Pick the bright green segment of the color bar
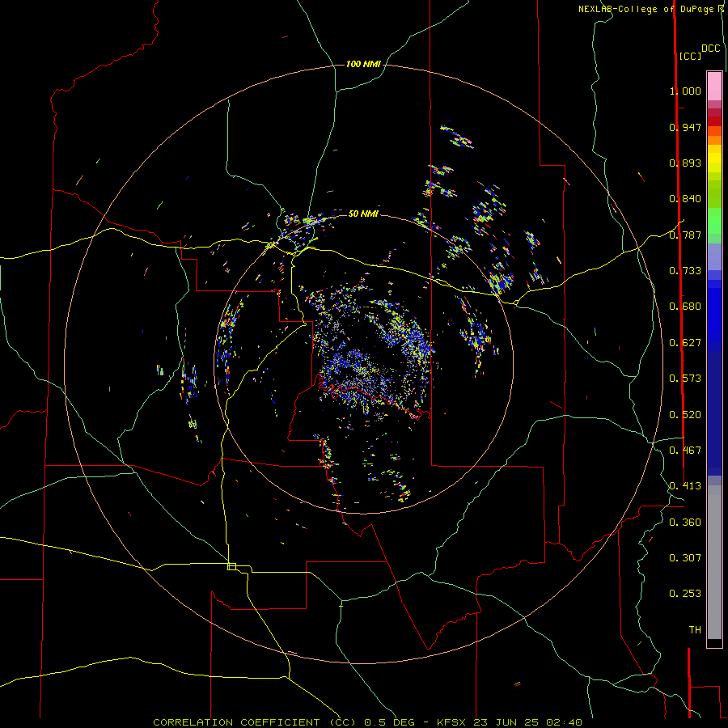Screen dimensions: 728x728 click(x=714, y=221)
